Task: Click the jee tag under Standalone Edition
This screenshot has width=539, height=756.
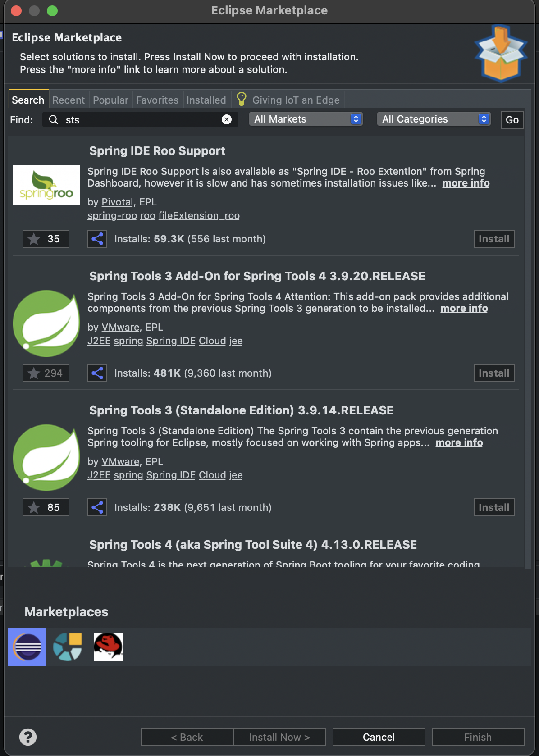Action: coord(236,475)
